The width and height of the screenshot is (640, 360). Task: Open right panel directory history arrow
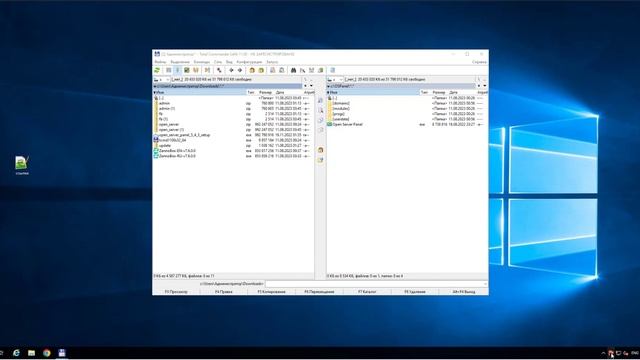(485, 86)
